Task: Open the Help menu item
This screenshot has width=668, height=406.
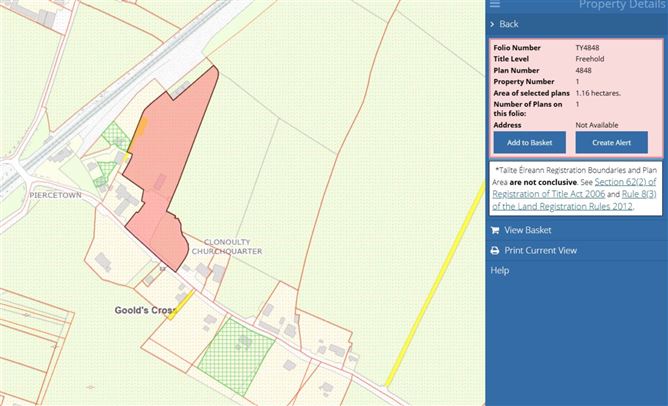Action: point(499,270)
